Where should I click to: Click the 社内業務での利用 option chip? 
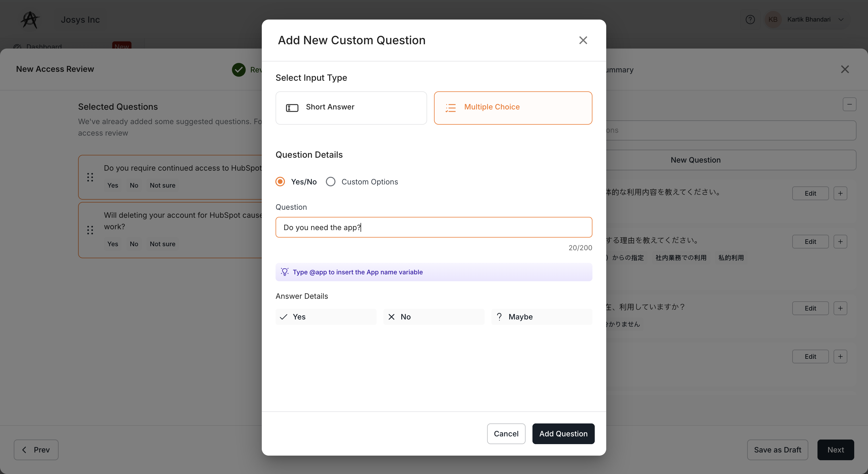coord(681,258)
